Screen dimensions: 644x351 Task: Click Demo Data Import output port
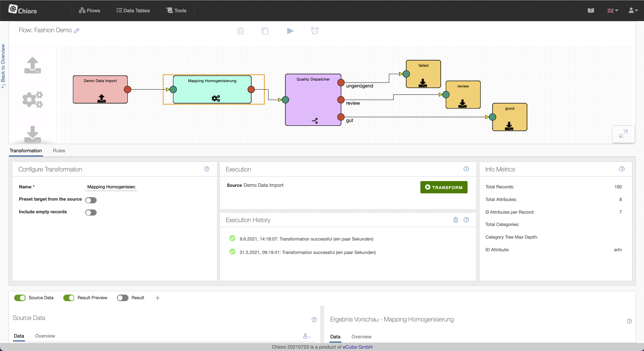pyautogui.click(x=128, y=89)
